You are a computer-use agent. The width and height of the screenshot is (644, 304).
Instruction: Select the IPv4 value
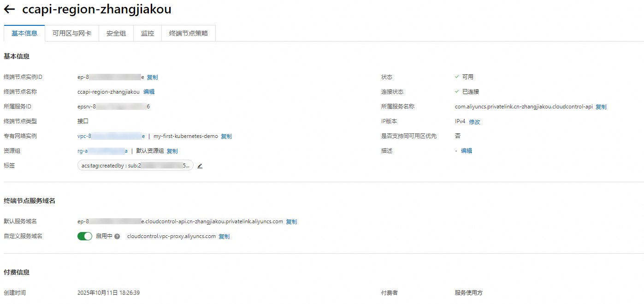460,122
